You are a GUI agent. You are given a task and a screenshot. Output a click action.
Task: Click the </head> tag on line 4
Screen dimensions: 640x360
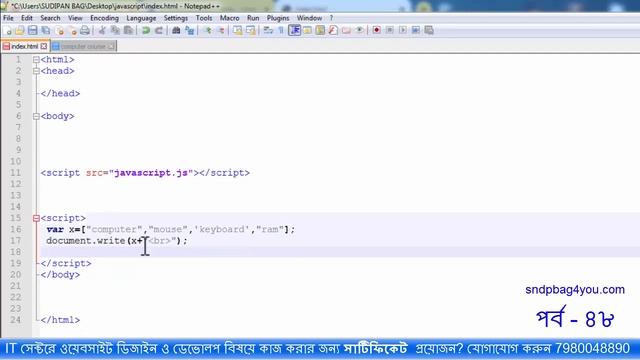click(60, 93)
